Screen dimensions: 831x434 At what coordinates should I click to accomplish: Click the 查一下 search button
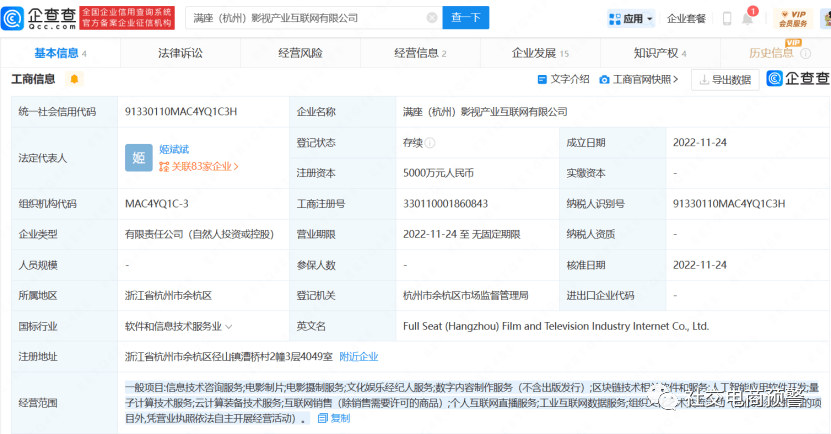(466, 18)
